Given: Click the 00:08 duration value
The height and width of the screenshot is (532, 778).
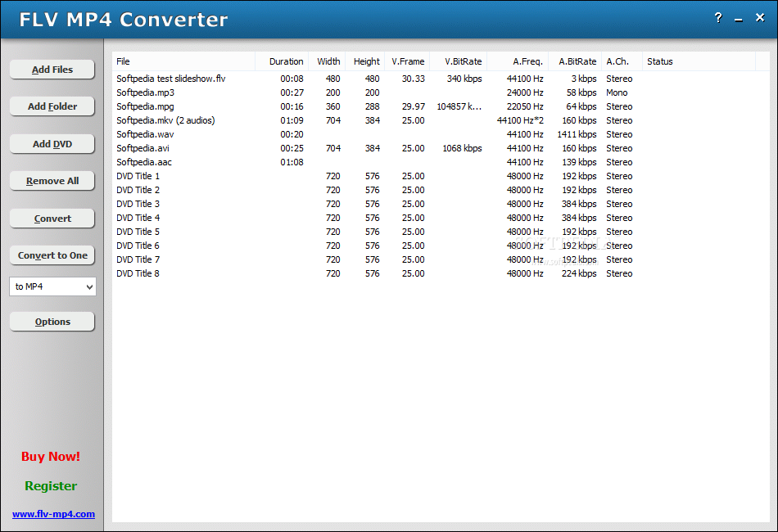Looking at the screenshot, I should tap(292, 79).
